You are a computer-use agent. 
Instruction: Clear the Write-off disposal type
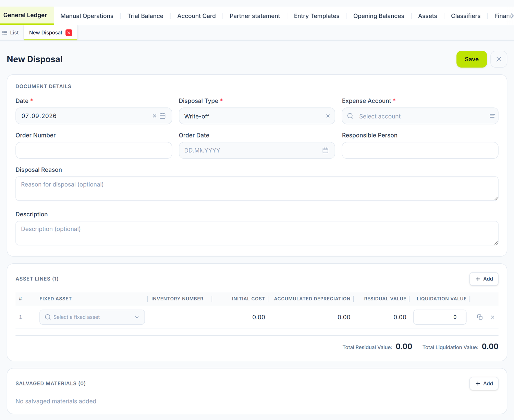328,116
